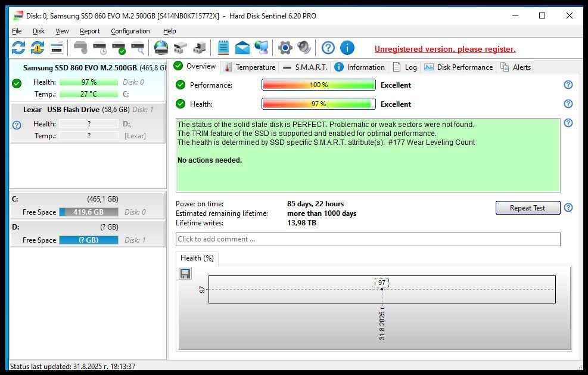
Task: Click the Samsung SSD 27 °C temperature bar
Action: tap(89, 94)
